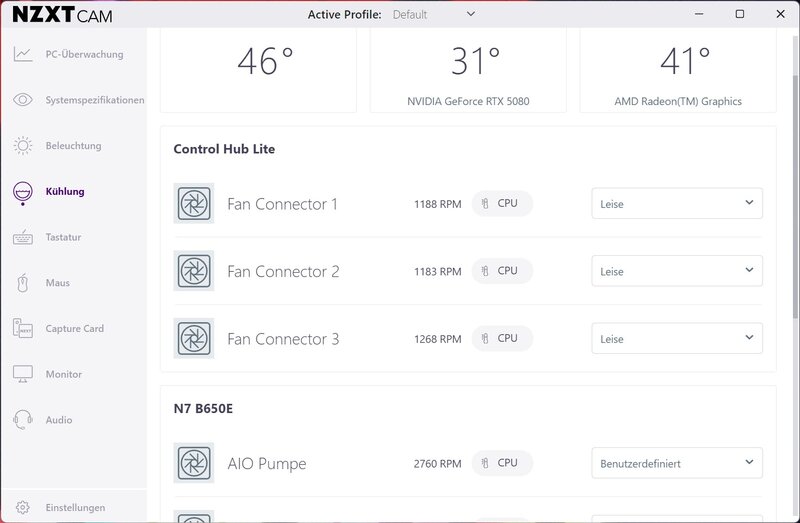
Task: Click the Control Hub Lite heading
Action: (x=224, y=149)
